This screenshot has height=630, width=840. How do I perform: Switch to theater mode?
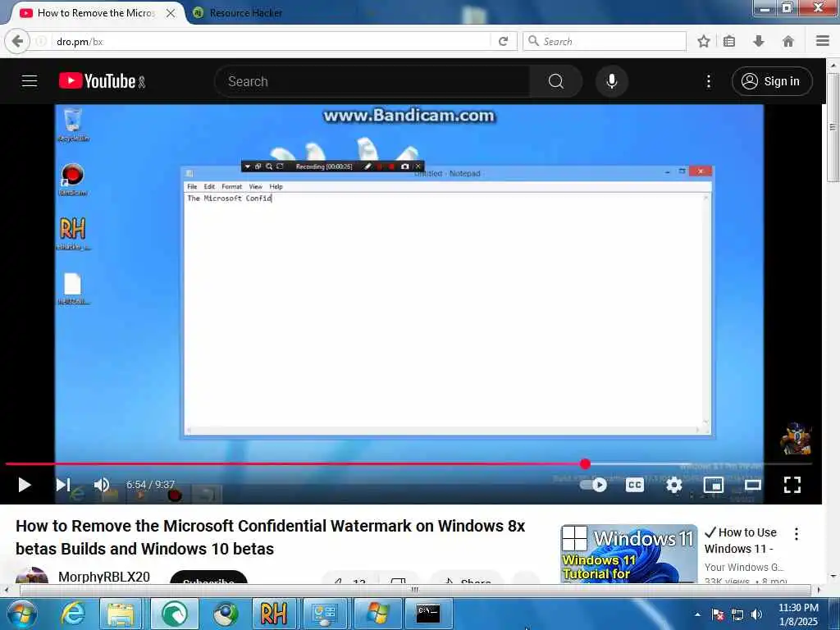coord(753,485)
